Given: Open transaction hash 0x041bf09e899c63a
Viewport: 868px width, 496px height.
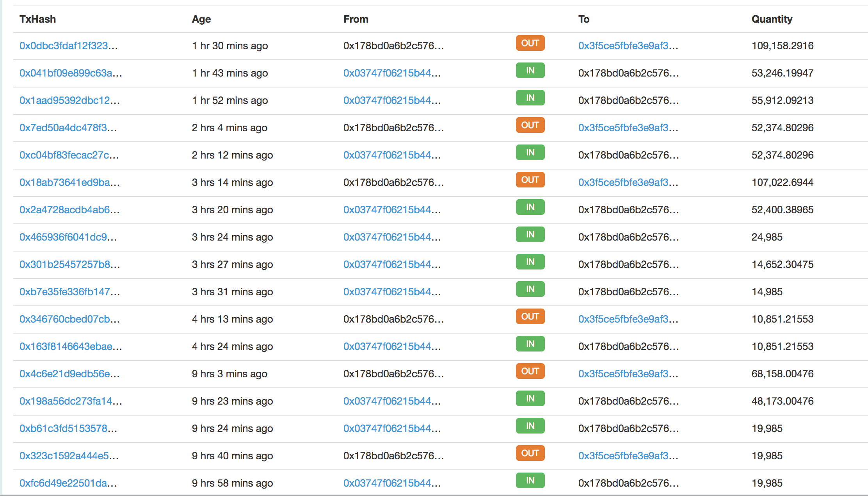Looking at the screenshot, I should [71, 73].
